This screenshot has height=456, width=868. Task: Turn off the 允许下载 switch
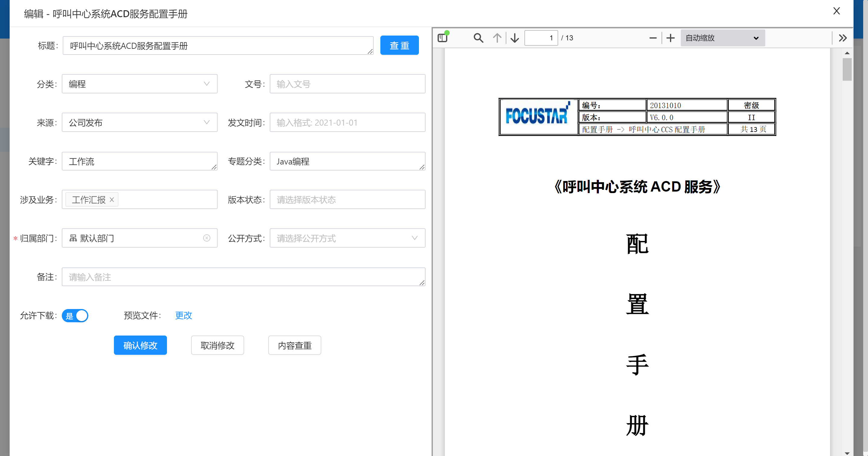click(75, 316)
